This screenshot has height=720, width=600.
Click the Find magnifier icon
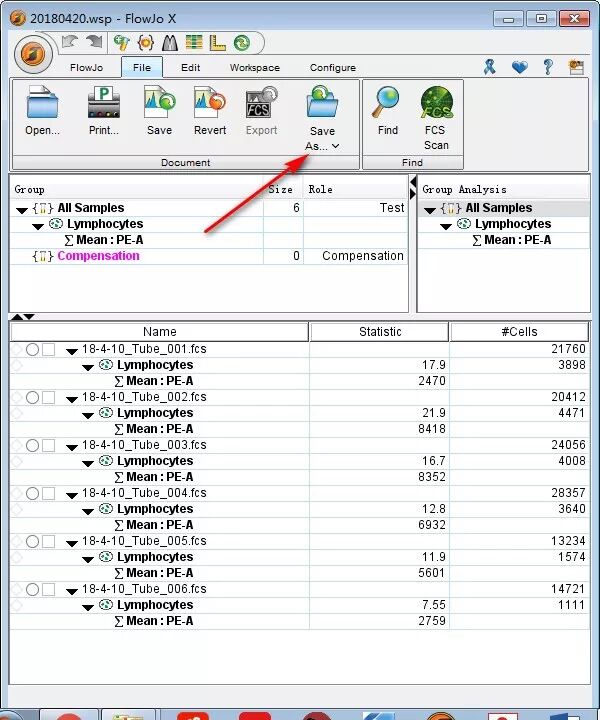tap(386, 102)
